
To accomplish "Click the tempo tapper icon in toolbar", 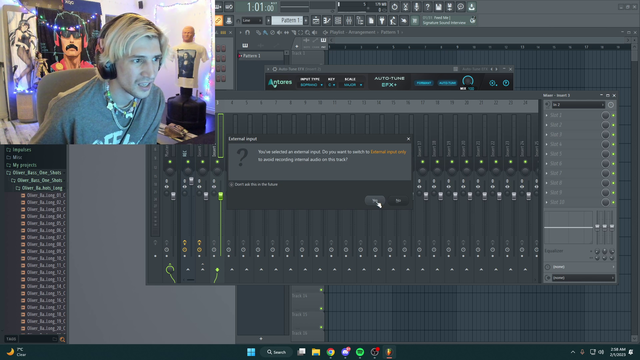I will click(x=393, y=20).
